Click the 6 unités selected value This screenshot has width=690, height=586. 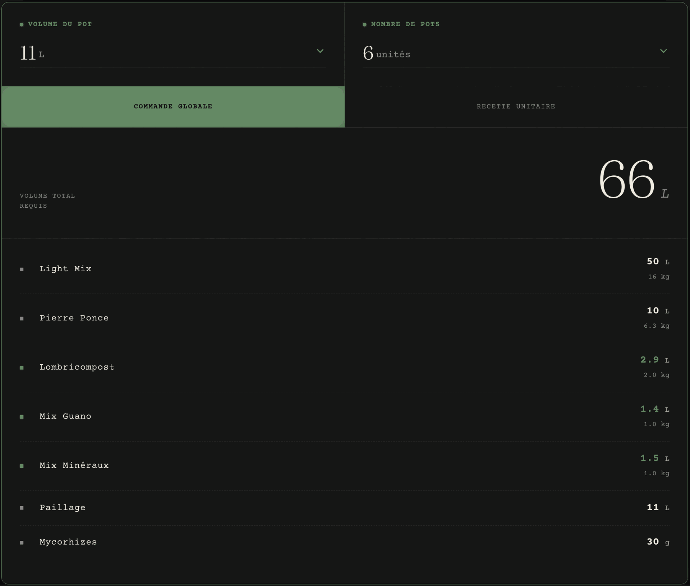(387, 53)
